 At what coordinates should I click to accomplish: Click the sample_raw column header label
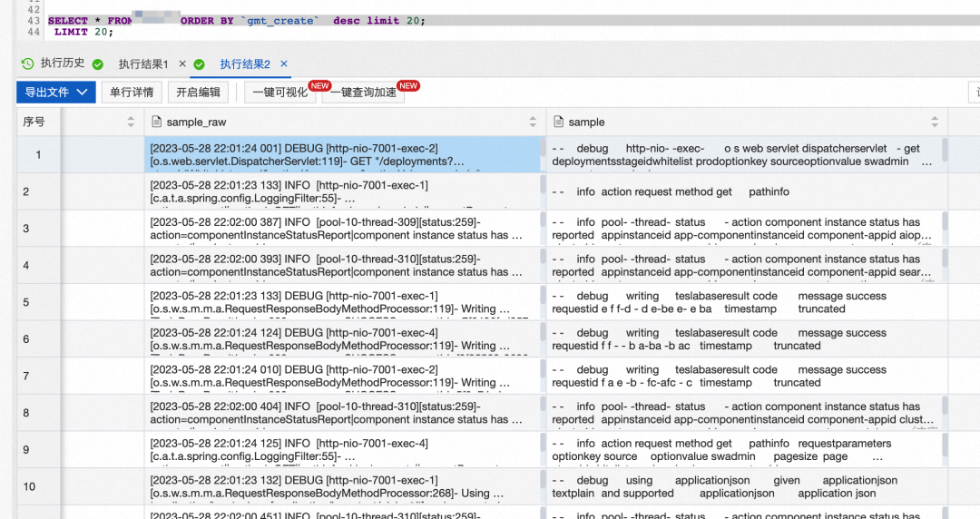[x=196, y=122]
